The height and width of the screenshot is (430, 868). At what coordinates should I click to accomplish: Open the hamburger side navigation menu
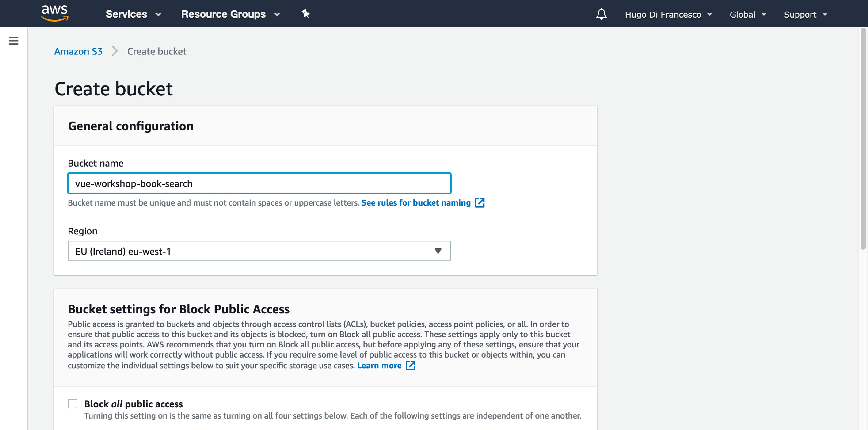14,41
